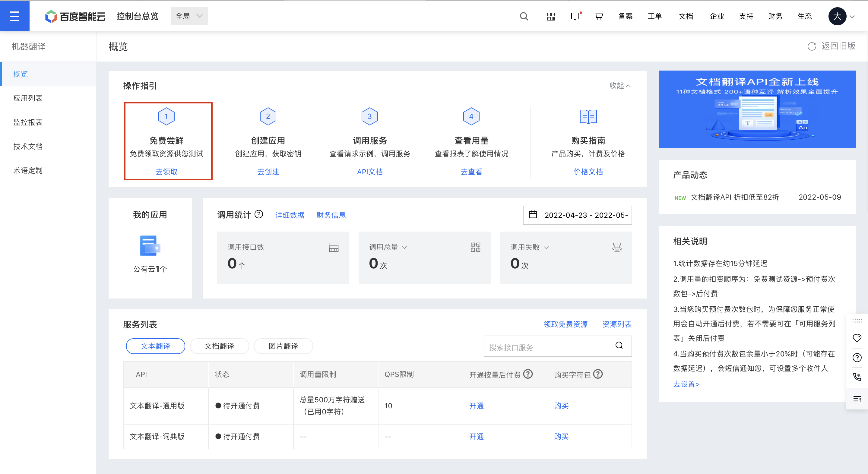
Task: Click the phone icon in floating sidebar
Action: pyautogui.click(x=857, y=377)
